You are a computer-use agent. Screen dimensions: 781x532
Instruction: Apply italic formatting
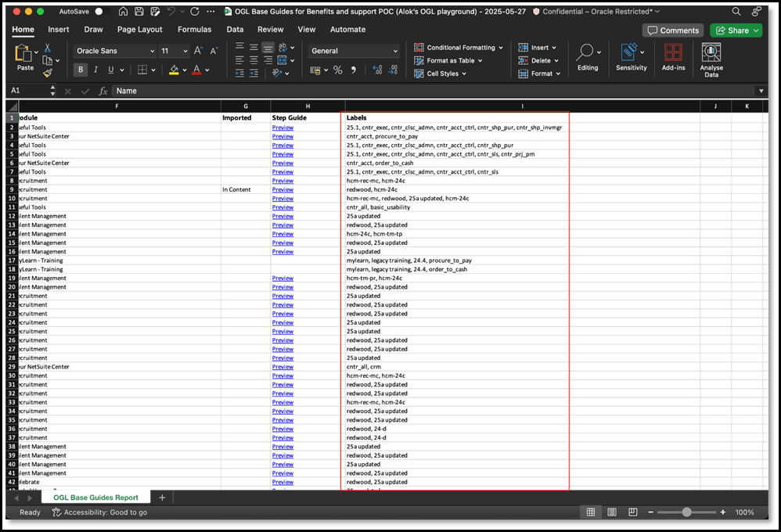click(95, 70)
